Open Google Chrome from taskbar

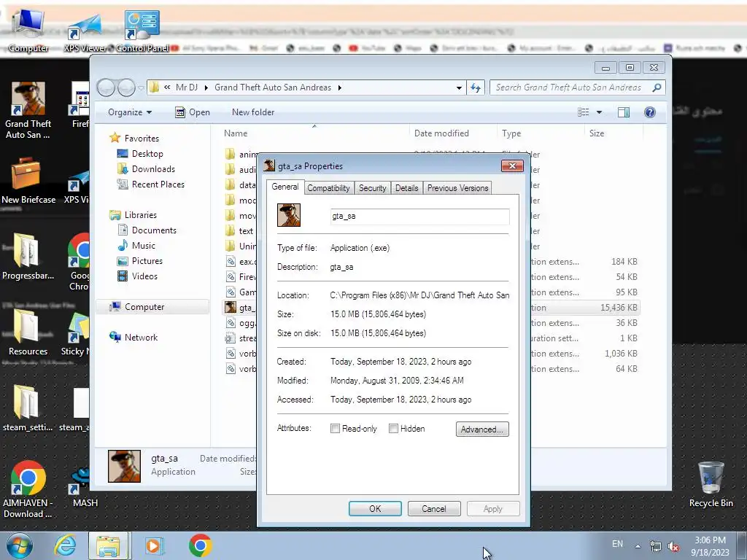coord(200,545)
